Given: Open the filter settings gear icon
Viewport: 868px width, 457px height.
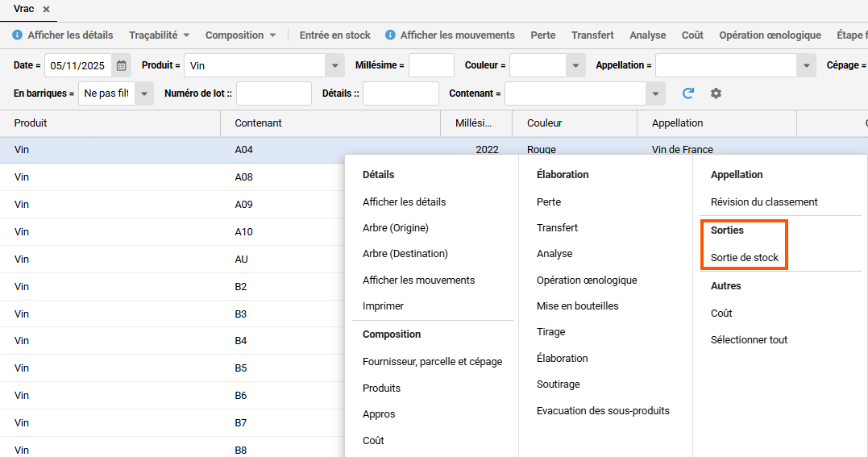Looking at the screenshot, I should pyautogui.click(x=716, y=93).
